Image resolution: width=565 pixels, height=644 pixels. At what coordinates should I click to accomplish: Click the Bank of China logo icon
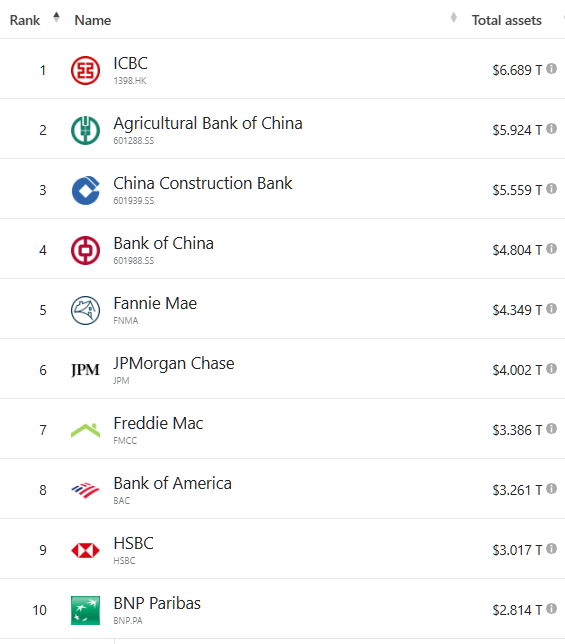pyautogui.click(x=85, y=250)
